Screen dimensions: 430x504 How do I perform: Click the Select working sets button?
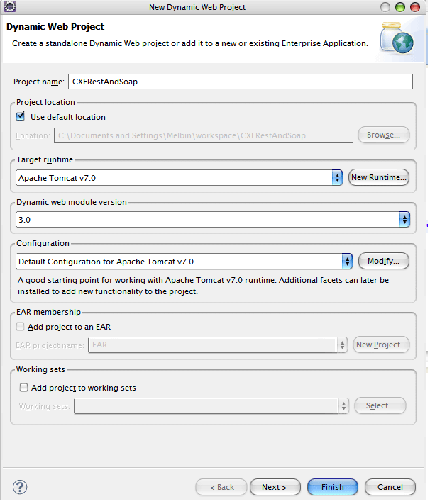click(380, 405)
